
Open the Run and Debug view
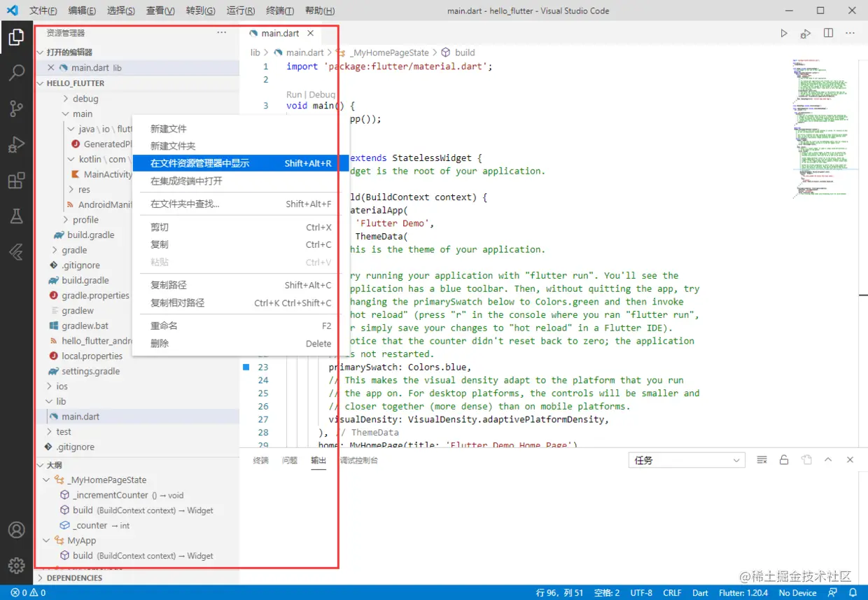[x=16, y=145]
